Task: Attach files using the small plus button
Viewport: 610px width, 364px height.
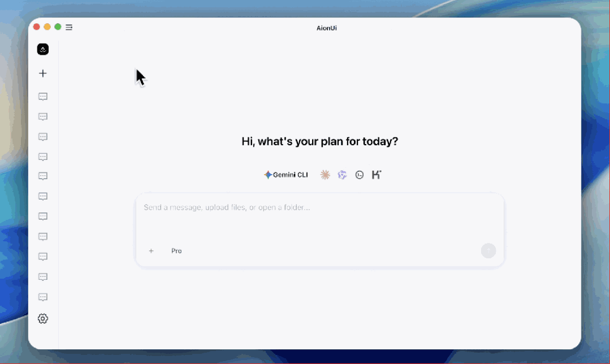Action: click(x=152, y=251)
